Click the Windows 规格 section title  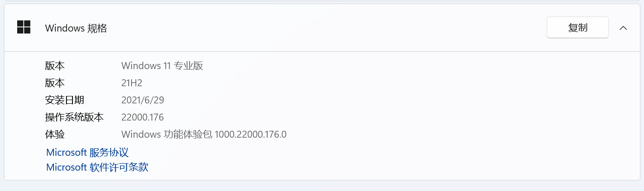pyautogui.click(x=76, y=28)
